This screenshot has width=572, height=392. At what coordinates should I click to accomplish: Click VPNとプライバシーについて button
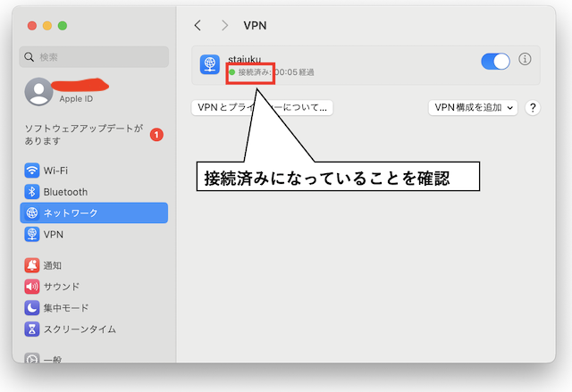pos(262,108)
